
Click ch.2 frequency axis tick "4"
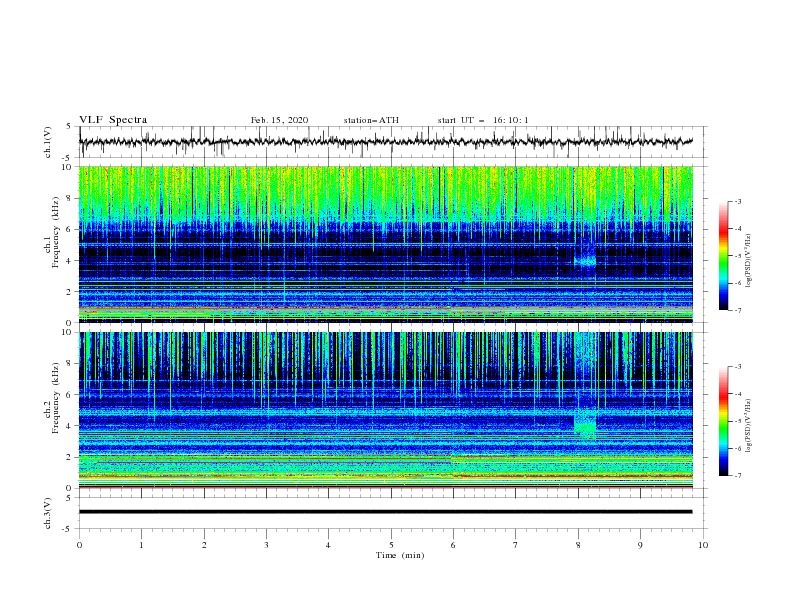click(70, 426)
